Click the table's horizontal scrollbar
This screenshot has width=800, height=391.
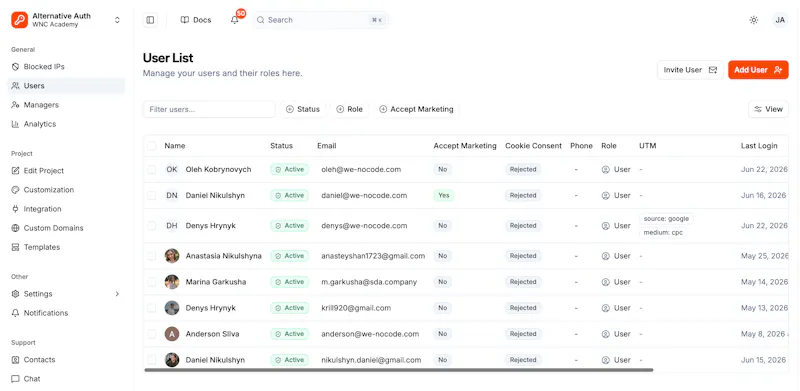point(399,370)
